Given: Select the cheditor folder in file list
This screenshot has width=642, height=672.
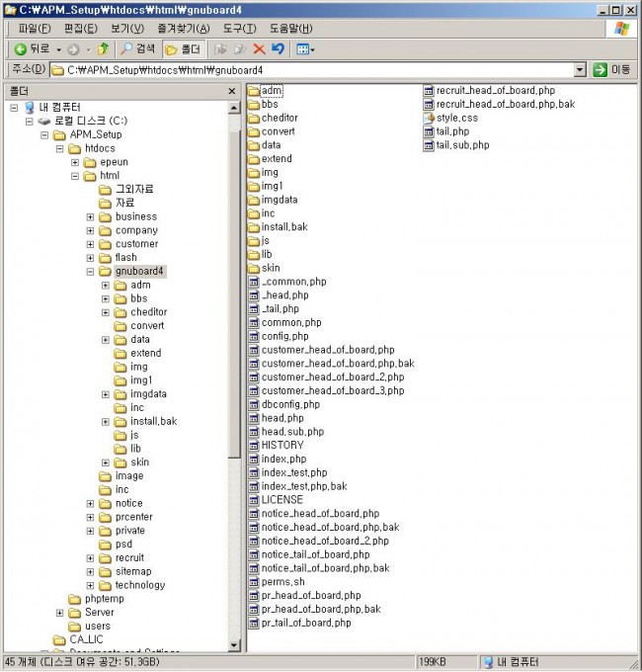Looking at the screenshot, I should pos(279,118).
